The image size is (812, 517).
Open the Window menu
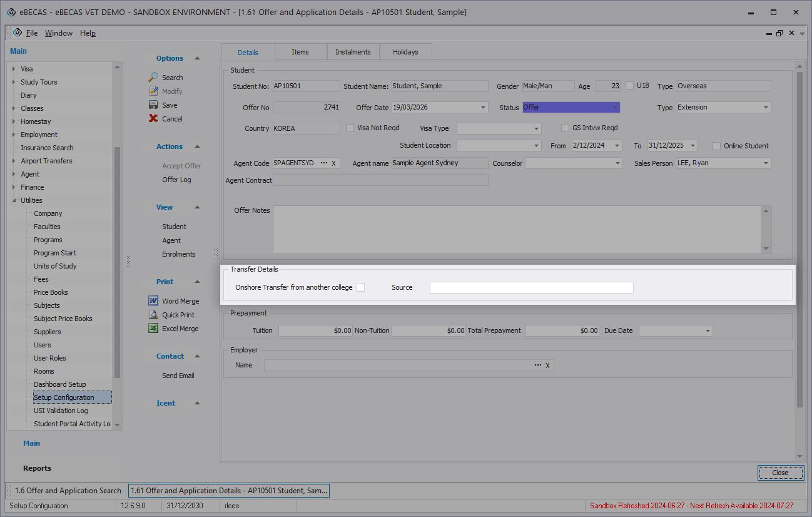coord(58,33)
